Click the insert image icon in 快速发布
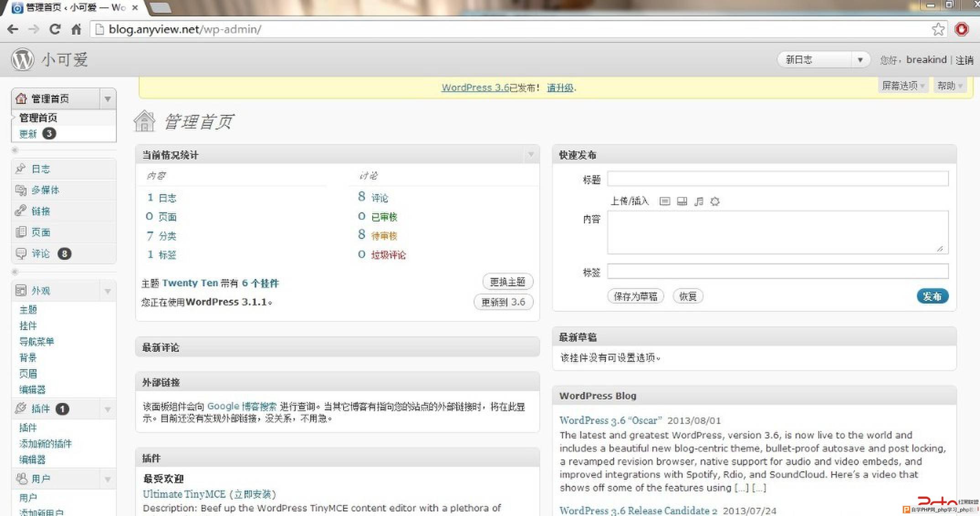 tap(665, 201)
